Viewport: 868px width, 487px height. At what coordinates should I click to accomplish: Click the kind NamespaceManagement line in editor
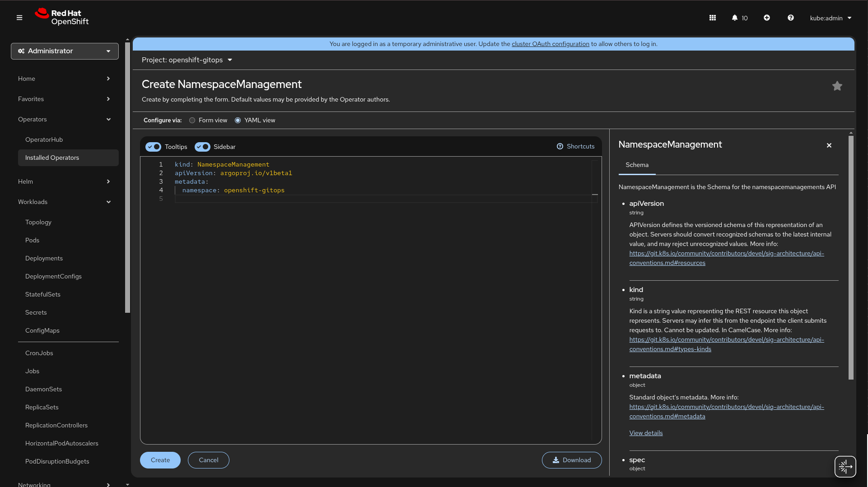[222, 165]
